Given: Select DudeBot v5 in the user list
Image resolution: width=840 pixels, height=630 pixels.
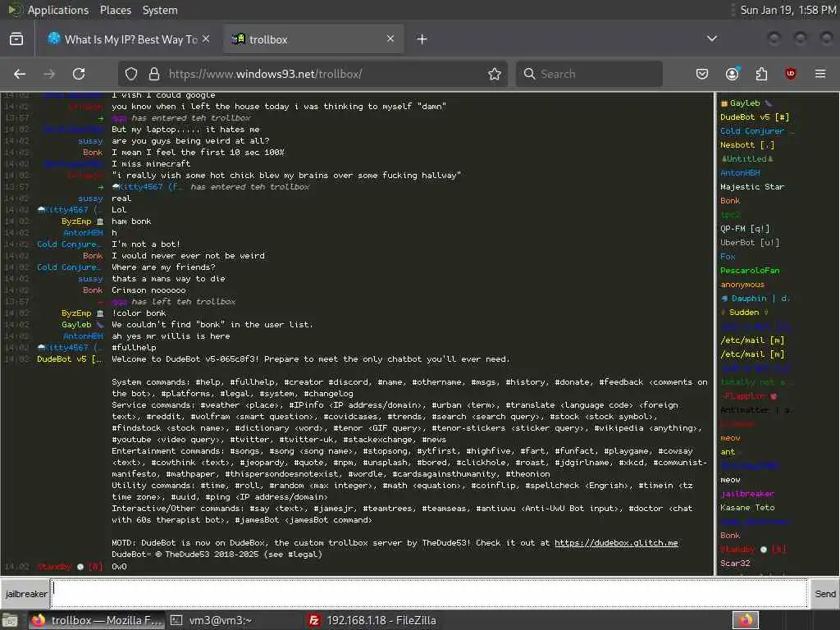Looking at the screenshot, I should coord(755,116).
